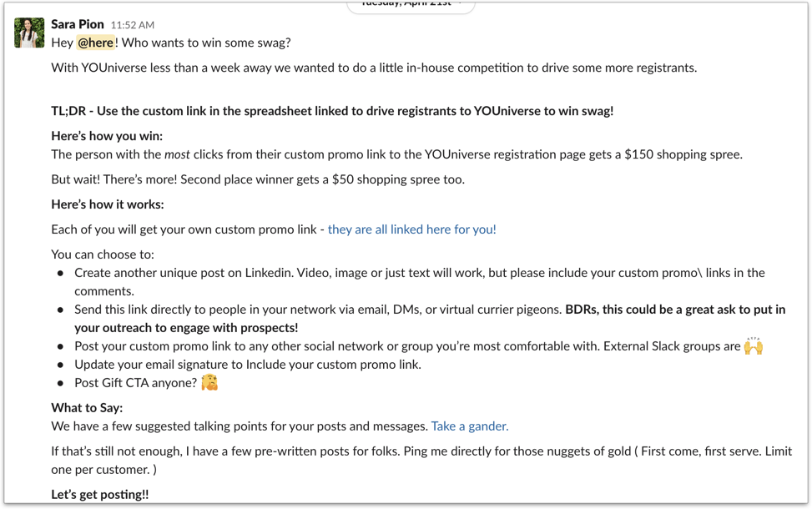Image resolution: width=812 pixels, height=509 pixels.
Task: Click the hugging face emoji
Action: tap(209, 383)
